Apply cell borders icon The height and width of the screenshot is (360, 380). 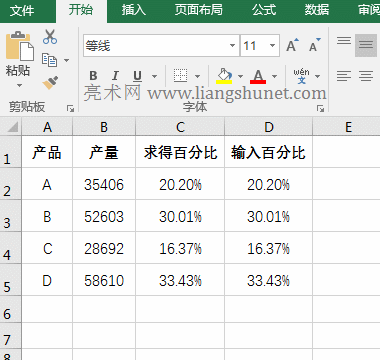click(x=180, y=76)
